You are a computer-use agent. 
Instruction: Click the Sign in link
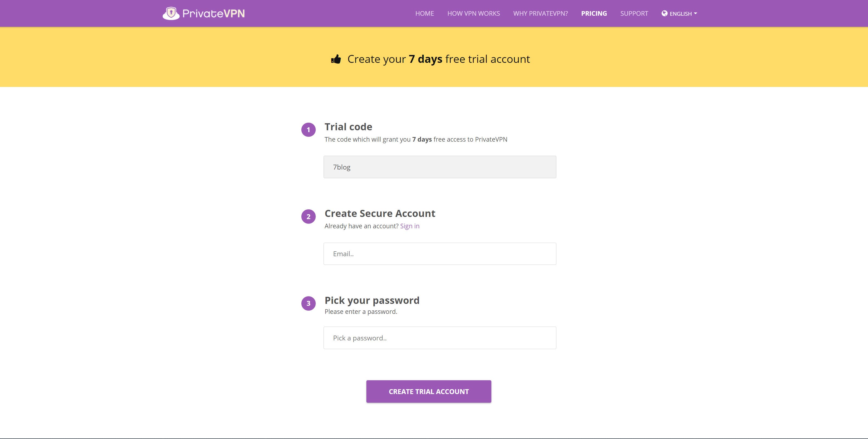[x=409, y=226]
